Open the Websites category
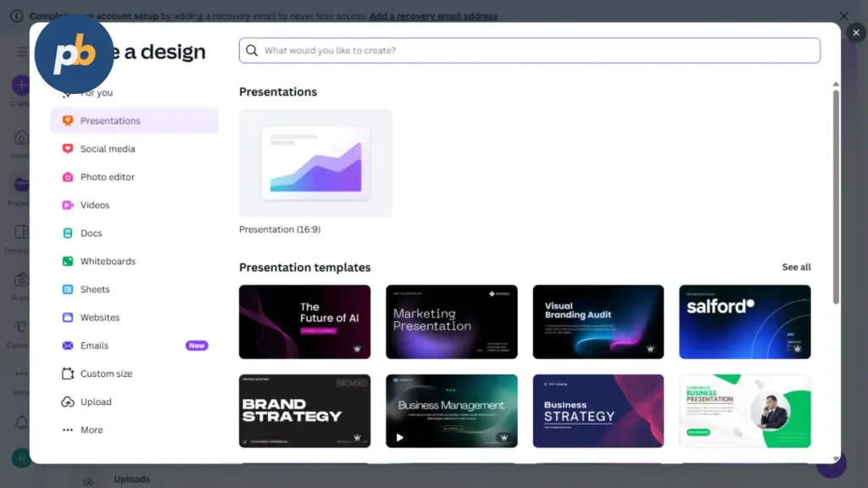Image resolution: width=868 pixels, height=488 pixels. [134, 318]
